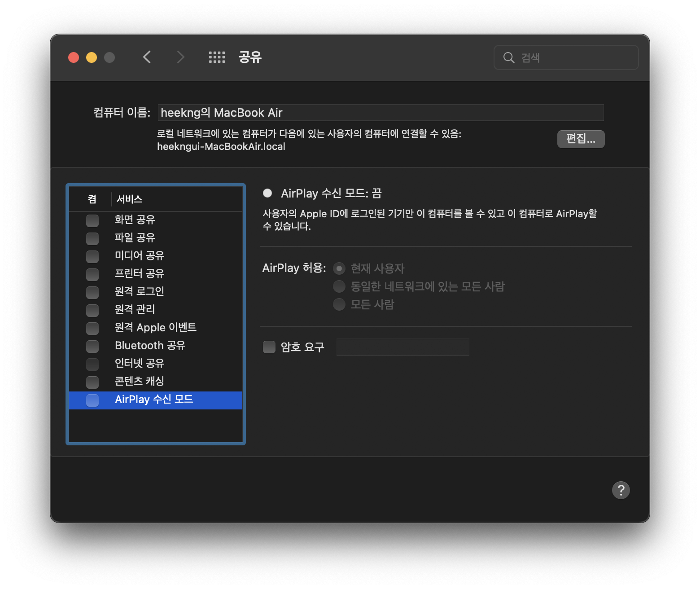This screenshot has height=589, width=700.
Task: Click the password entry field
Action: coord(402,347)
